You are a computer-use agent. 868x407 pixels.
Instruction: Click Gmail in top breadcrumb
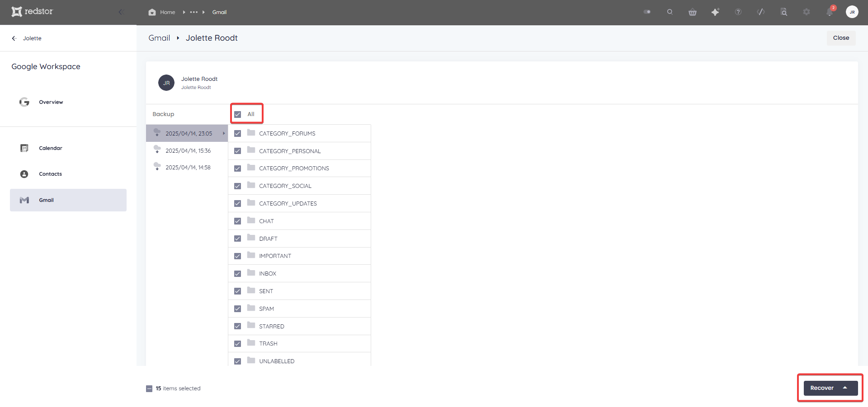click(219, 12)
